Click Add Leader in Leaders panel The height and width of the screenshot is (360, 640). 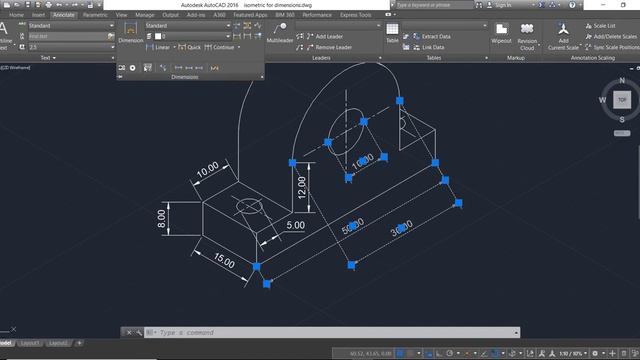pyautogui.click(x=324, y=36)
